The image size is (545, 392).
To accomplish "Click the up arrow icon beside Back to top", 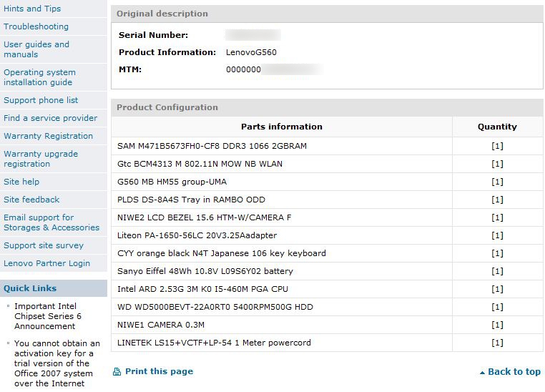I will tap(482, 373).
